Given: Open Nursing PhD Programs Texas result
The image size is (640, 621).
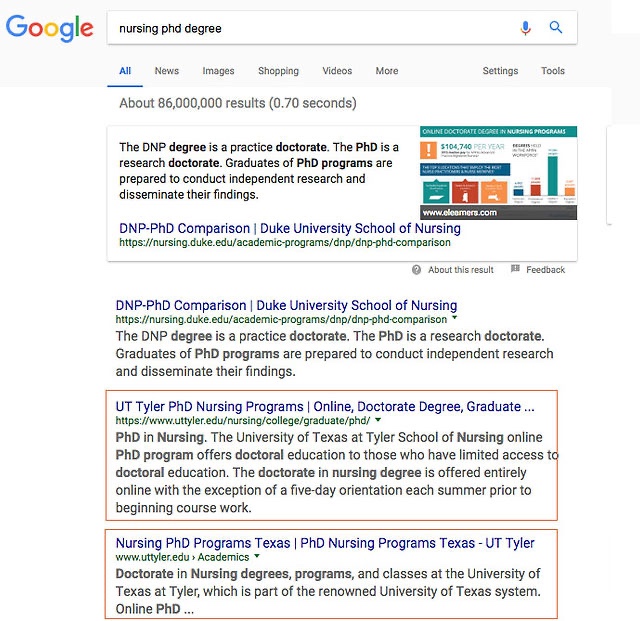Looking at the screenshot, I should click(x=325, y=543).
